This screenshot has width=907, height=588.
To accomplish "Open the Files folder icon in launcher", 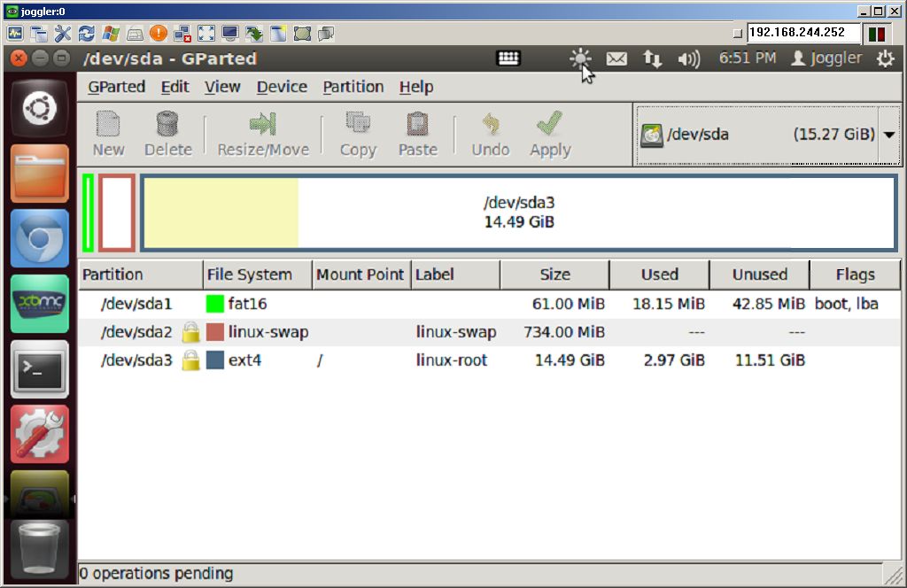I will point(39,173).
